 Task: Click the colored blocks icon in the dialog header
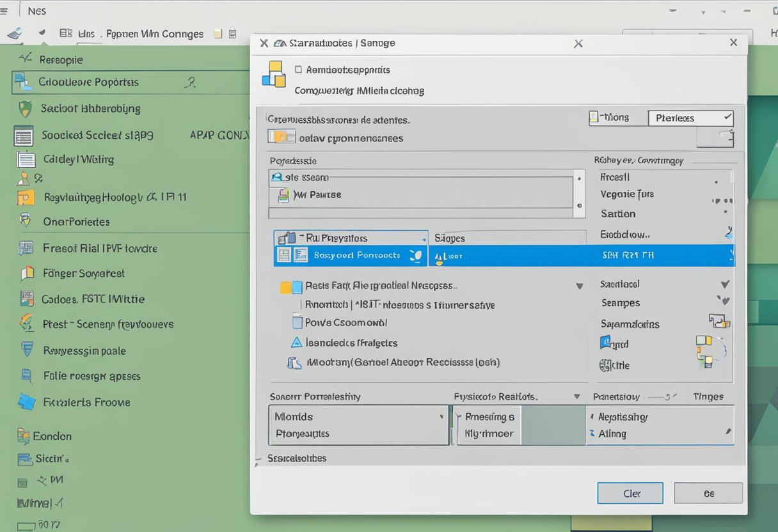tap(275, 76)
